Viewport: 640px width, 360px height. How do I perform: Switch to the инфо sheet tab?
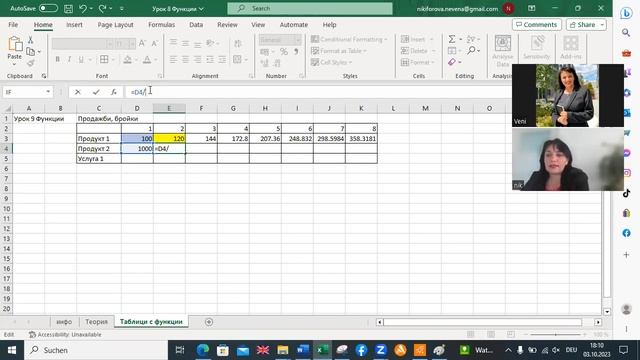coord(64,322)
